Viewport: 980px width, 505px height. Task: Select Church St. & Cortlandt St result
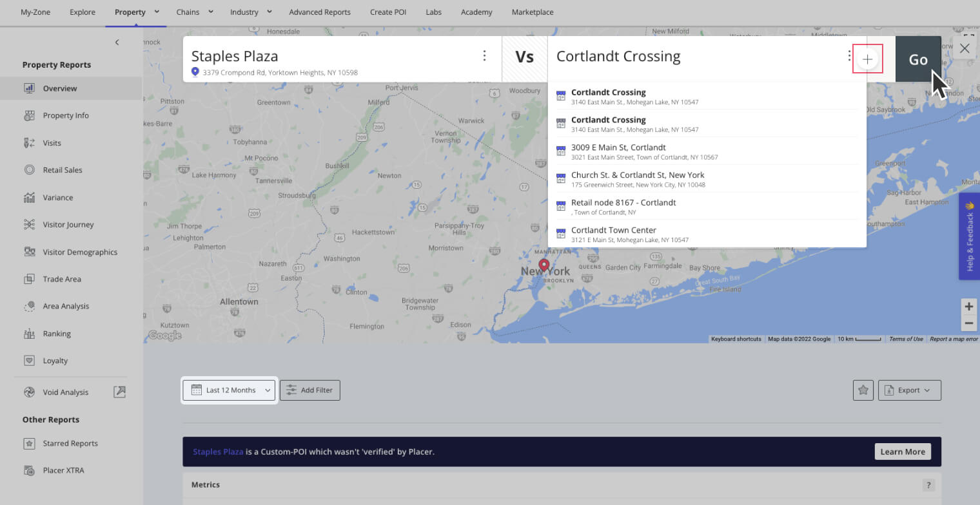(x=707, y=179)
